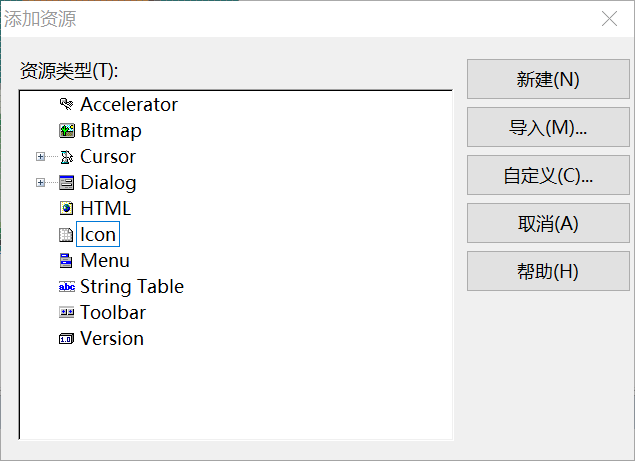Click the Accelerator resource icon

(67, 105)
